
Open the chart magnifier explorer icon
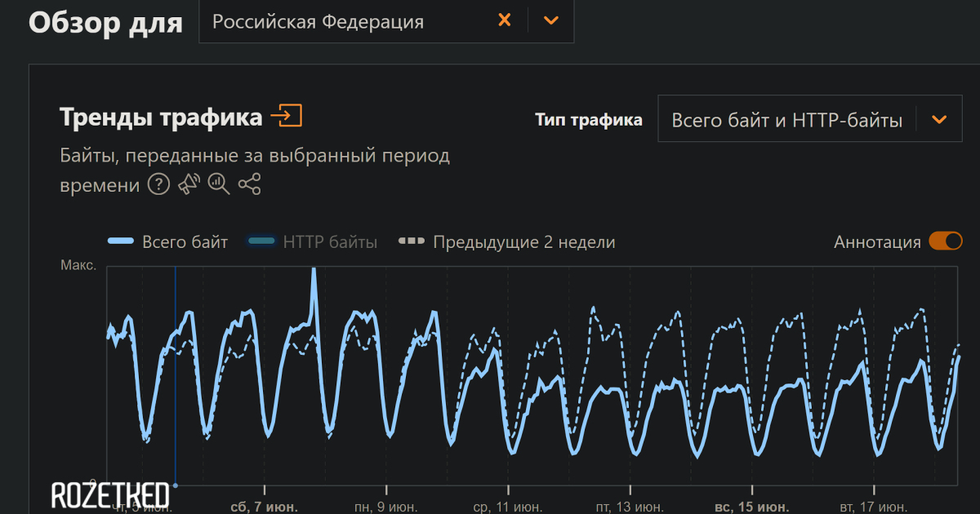[219, 184]
